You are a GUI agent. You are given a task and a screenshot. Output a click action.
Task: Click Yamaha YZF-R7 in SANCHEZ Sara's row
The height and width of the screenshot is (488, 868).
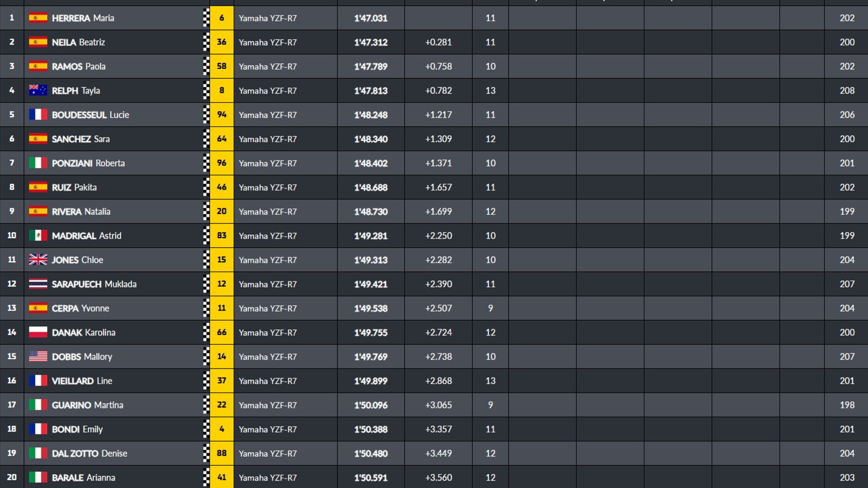pos(268,139)
